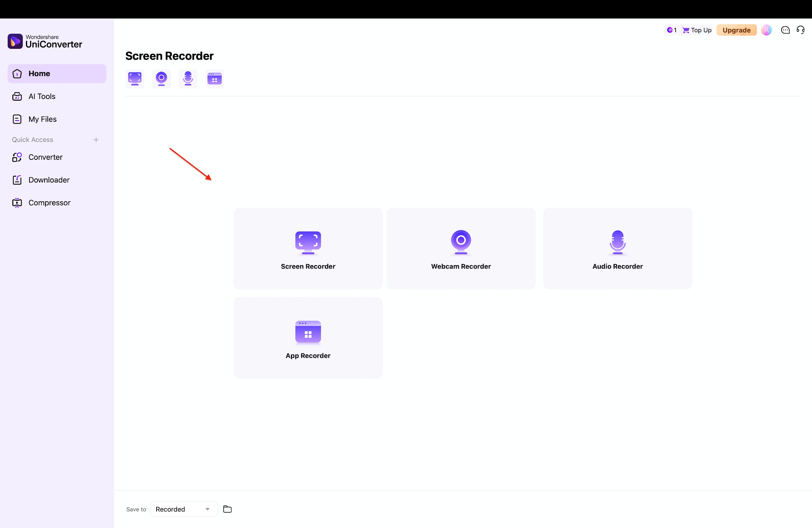Image resolution: width=812 pixels, height=528 pixels.
Task: Open the feedback chat bubble icon
Action: click(x=785, y=30)
